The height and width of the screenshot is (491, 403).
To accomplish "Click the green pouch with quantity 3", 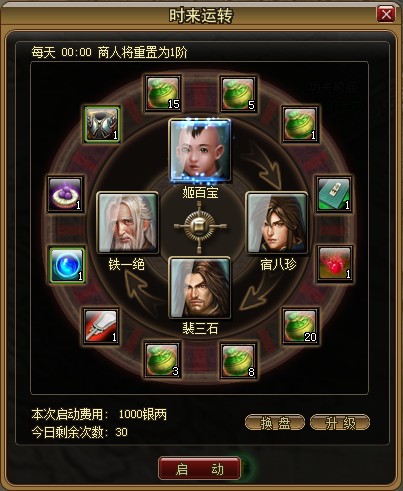I will click(163, 360).
